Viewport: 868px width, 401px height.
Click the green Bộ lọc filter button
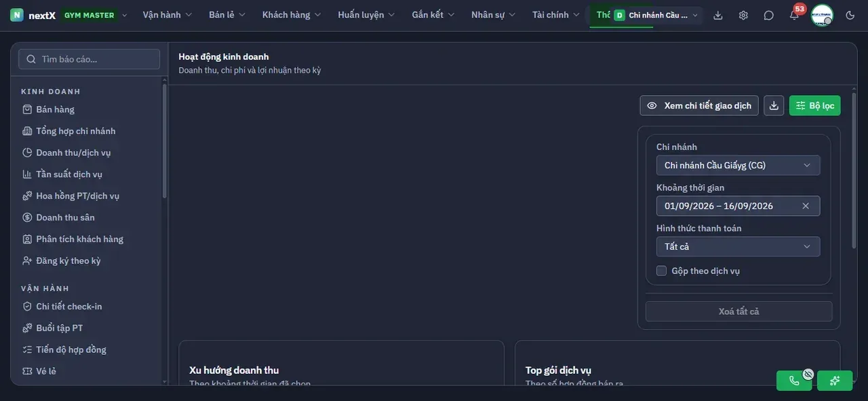coord(815,105)
